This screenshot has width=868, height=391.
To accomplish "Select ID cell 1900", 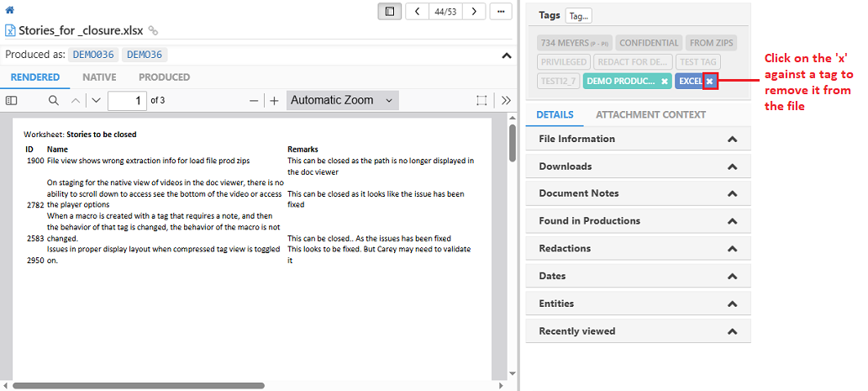I will click(34, 161).
